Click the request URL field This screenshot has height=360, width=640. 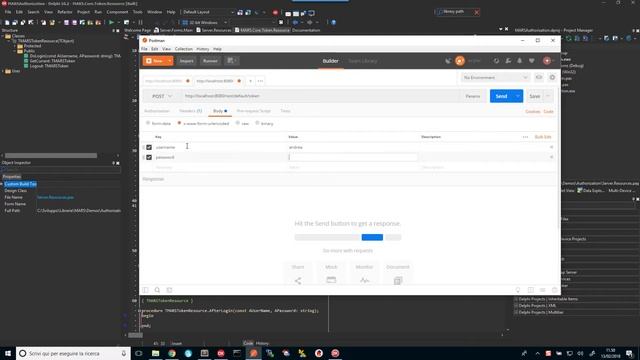pos(320,96)
